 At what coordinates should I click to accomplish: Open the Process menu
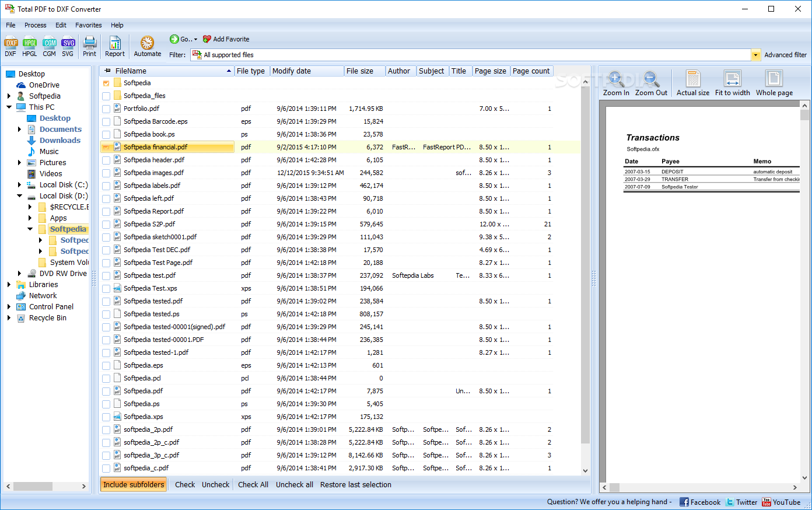coord(35,25)
